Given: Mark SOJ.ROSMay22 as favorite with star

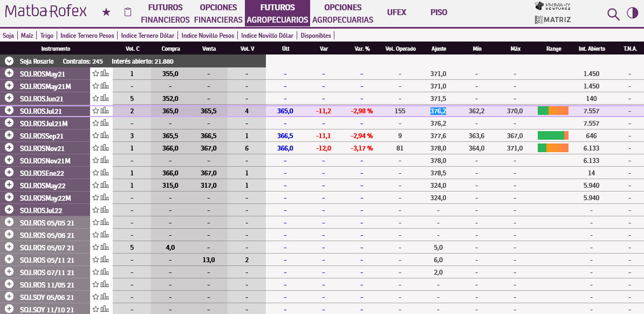Looking at the screenshot, I should pyautogui.click(x=95, y=185).
